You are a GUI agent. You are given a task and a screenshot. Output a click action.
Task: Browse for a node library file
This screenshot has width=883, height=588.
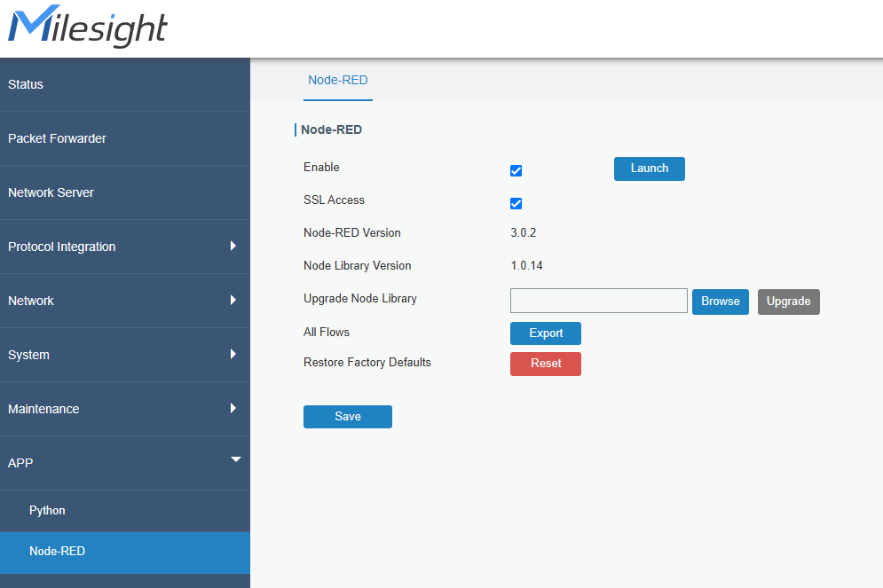(x=720, y=302)
